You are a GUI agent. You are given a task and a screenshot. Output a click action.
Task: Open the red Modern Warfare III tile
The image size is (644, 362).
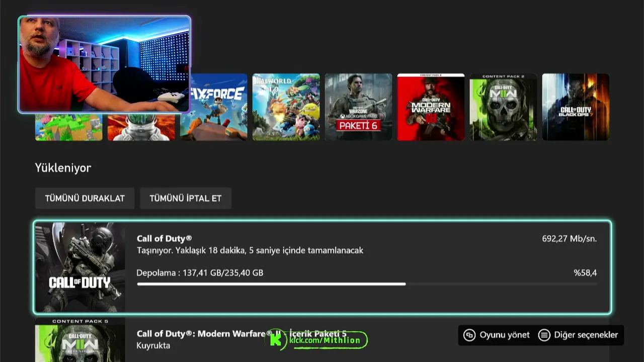point(431,107)
